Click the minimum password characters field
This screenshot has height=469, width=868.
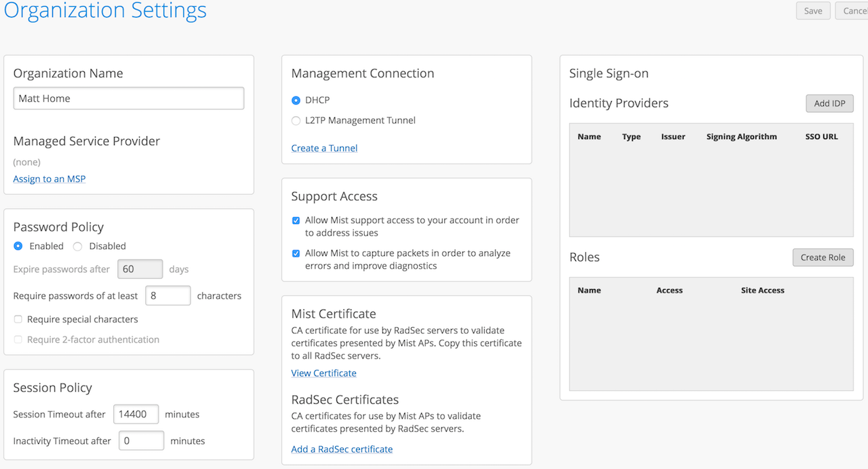coord(168,296)
